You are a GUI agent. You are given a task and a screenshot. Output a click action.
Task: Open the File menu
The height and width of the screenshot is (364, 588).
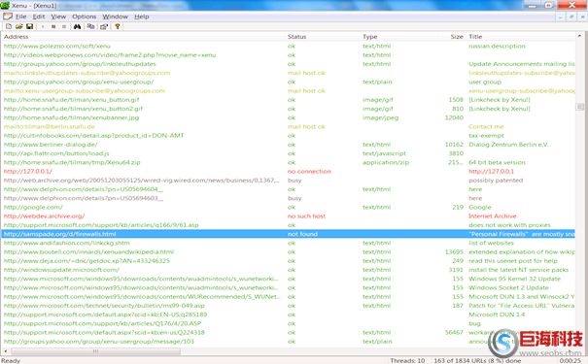click(x=20, y=17)
